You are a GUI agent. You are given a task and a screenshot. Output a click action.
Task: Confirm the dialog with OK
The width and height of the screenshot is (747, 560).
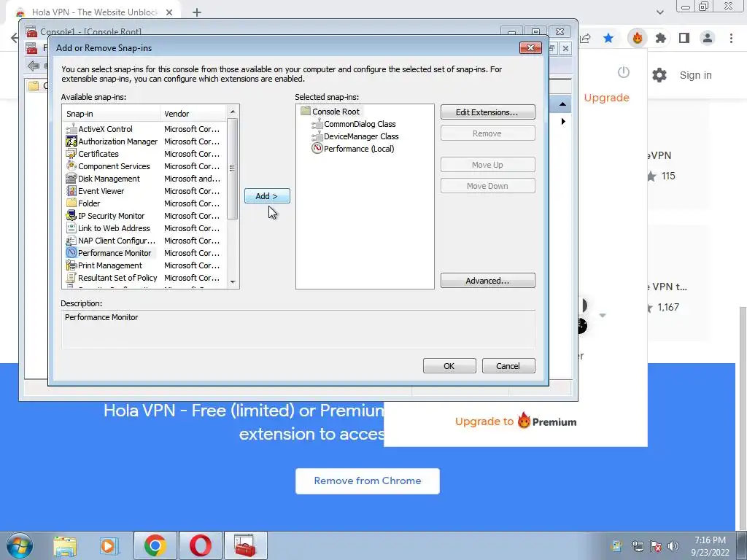tap(449, 366)
